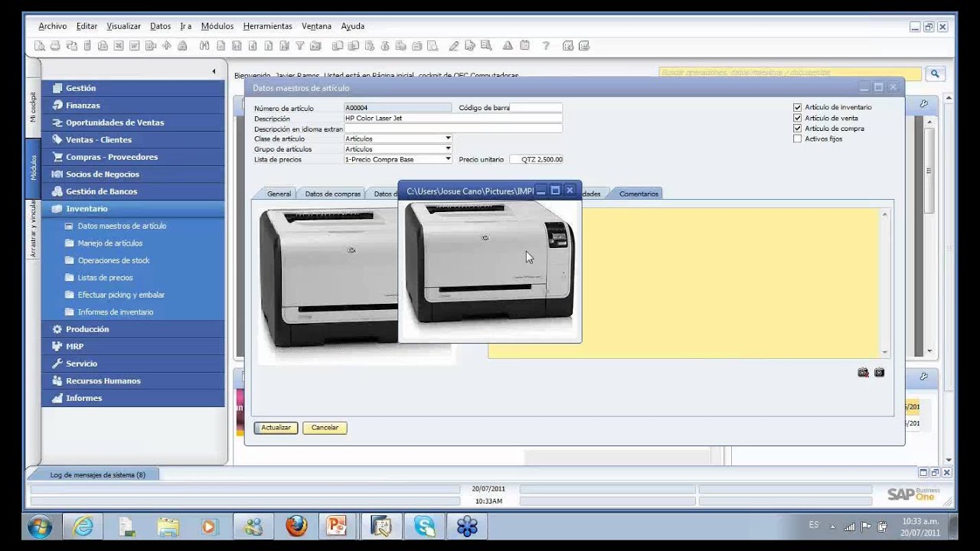This screenshot has width=980, height=551.
Task: Open the Help question mark icon
Action: pyautogui.click(x=545, y=46)
